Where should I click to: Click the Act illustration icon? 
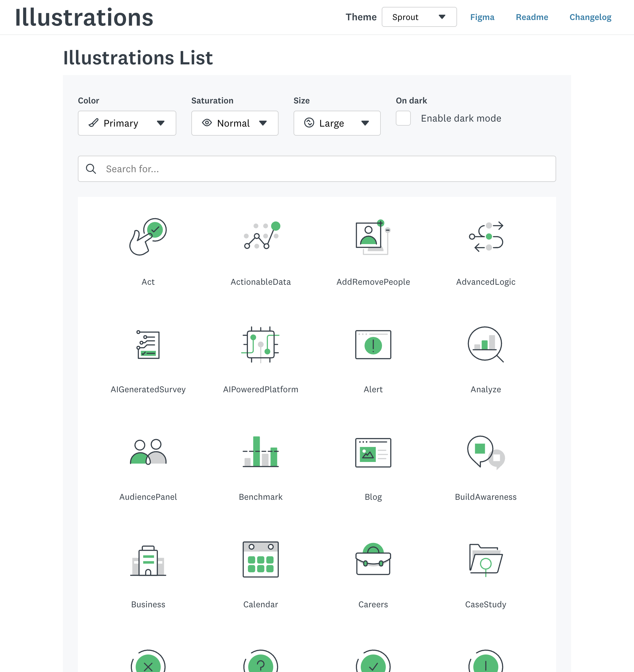[x=148, y=237]
